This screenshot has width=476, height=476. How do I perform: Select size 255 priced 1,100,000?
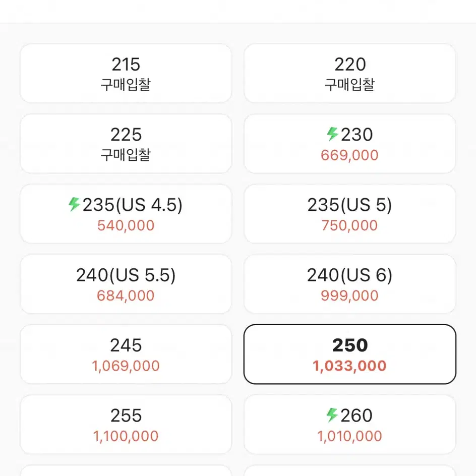tap(126, 425)
